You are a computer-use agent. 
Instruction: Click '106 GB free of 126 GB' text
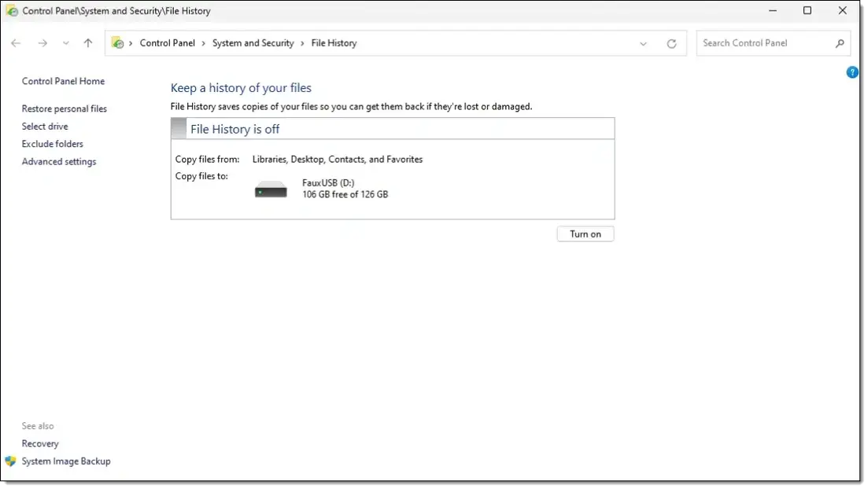345,195
